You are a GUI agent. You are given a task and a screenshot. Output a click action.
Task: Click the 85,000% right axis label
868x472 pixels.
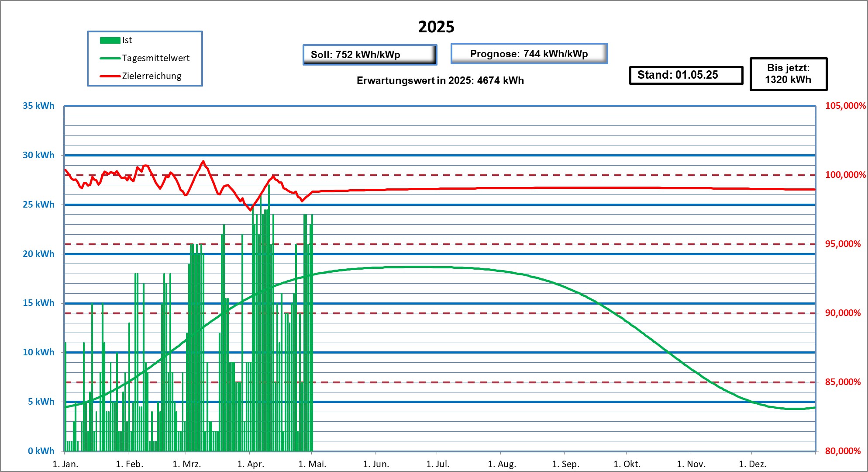pos(843,382)
